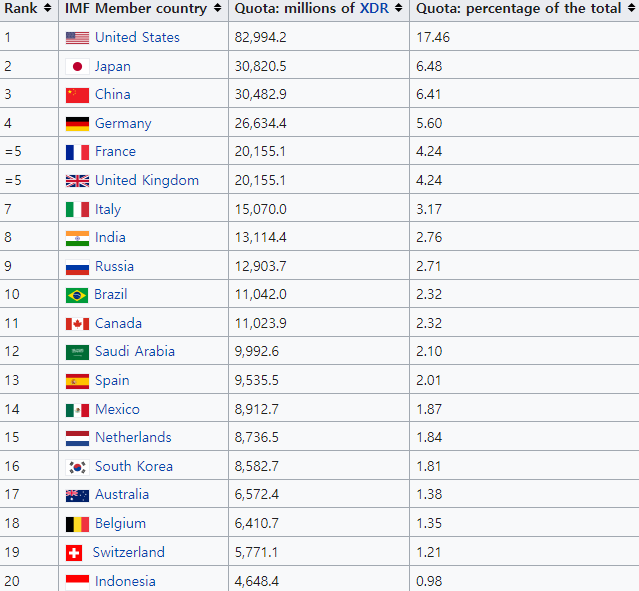Viewport: 639px width, 591px height.
Task: Open the India country link
Action: click(110, 237)
